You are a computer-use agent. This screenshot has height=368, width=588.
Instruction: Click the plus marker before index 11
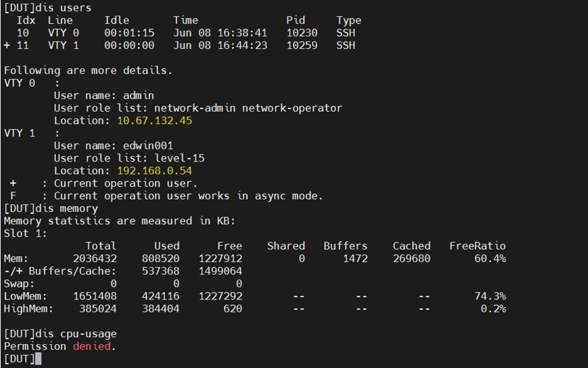(x=7, y=45)
